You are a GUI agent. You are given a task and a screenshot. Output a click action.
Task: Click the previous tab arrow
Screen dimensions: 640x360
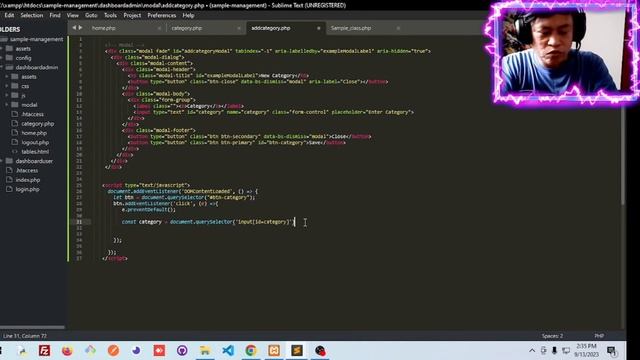click(74, 28)
